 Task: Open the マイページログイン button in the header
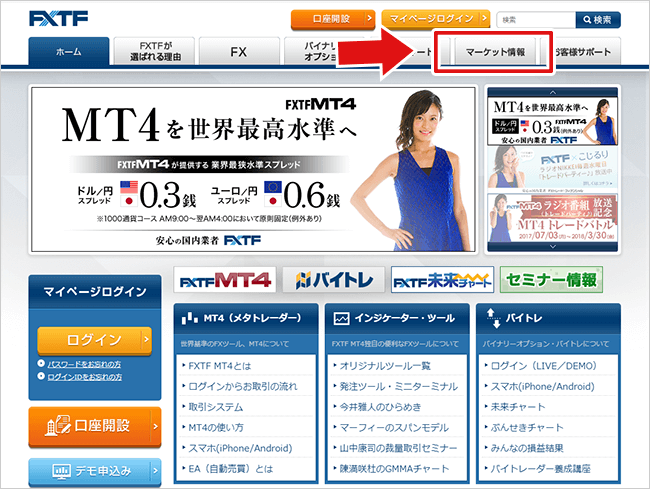click(435, 19)
